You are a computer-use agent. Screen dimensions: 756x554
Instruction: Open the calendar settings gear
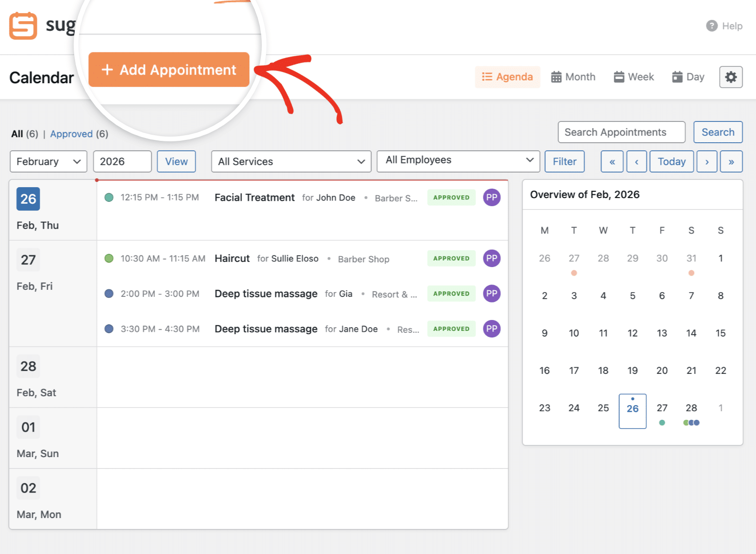point(730,77)
